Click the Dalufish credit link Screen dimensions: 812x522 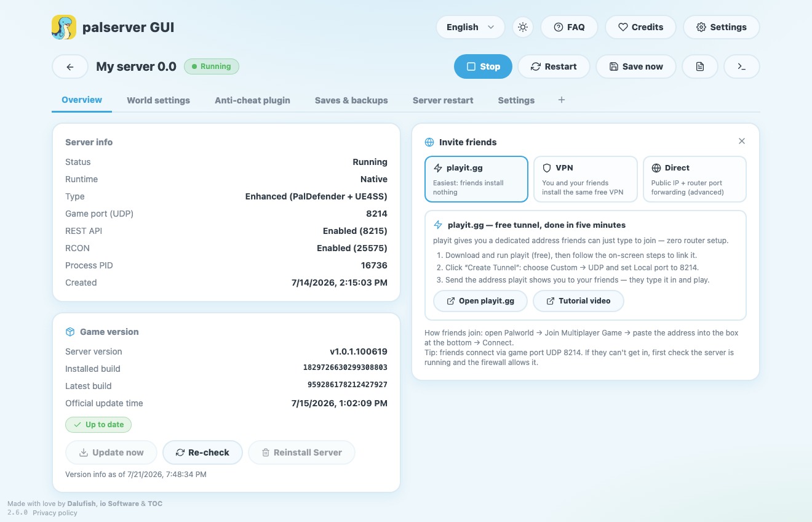coord(82,504)
